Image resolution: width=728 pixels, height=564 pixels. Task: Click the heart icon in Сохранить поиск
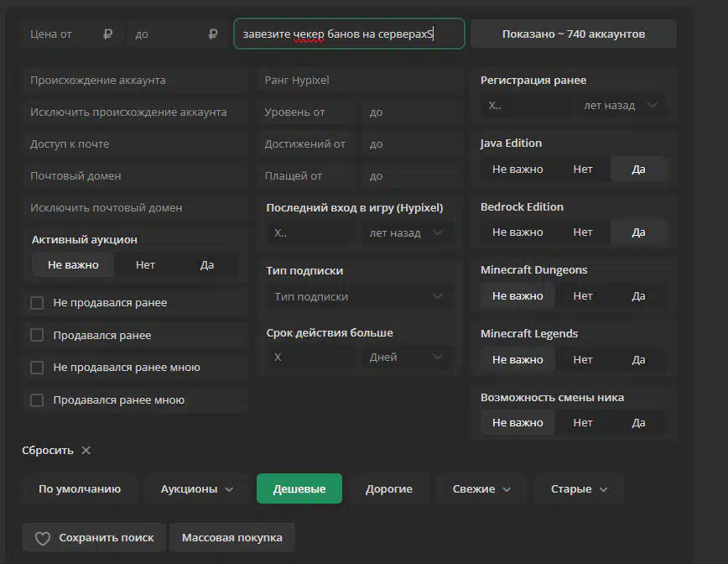[x=43, y=538]
